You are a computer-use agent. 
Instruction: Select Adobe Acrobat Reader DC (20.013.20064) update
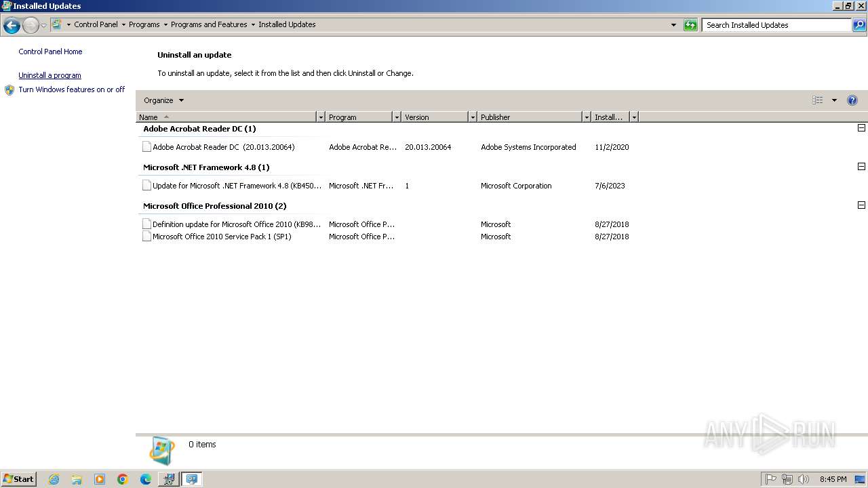pos(224,147)
